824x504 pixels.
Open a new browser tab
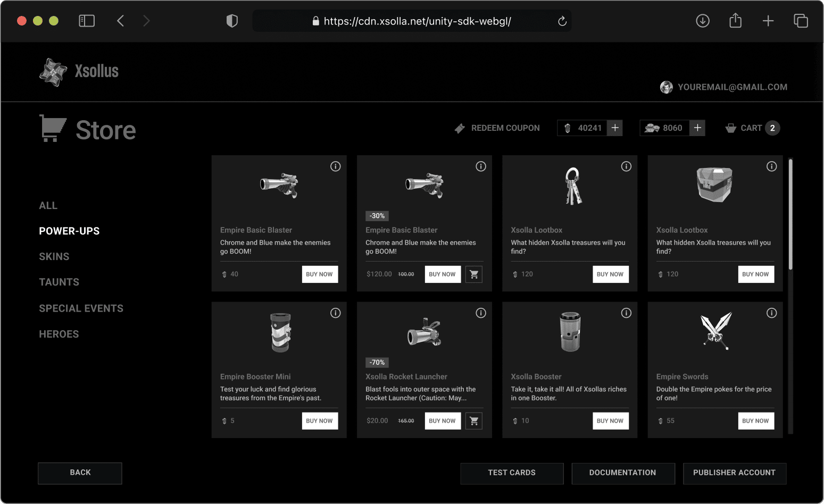coord(768,21)
